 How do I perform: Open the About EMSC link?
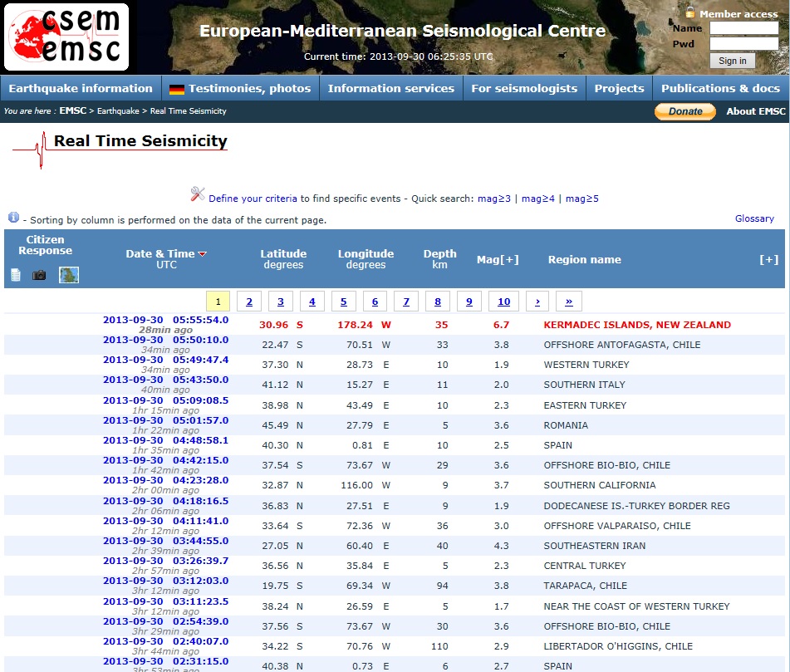[756, 111]
